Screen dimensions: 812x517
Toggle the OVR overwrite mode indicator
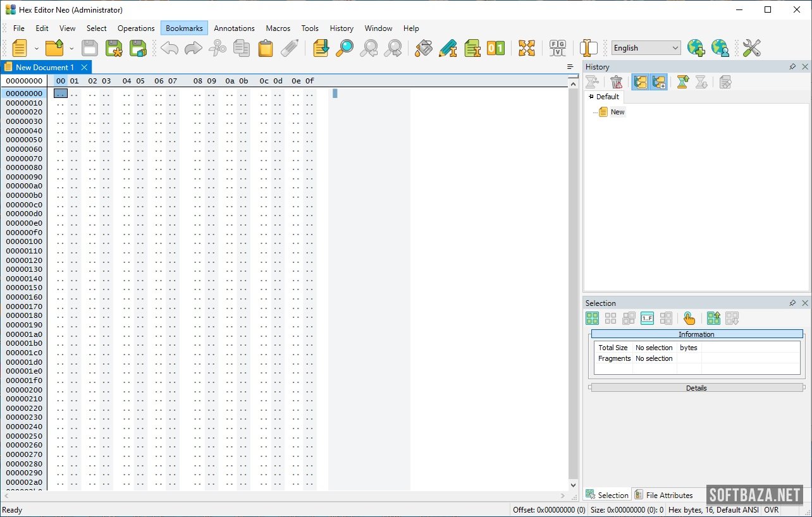(x=772, y=510)
